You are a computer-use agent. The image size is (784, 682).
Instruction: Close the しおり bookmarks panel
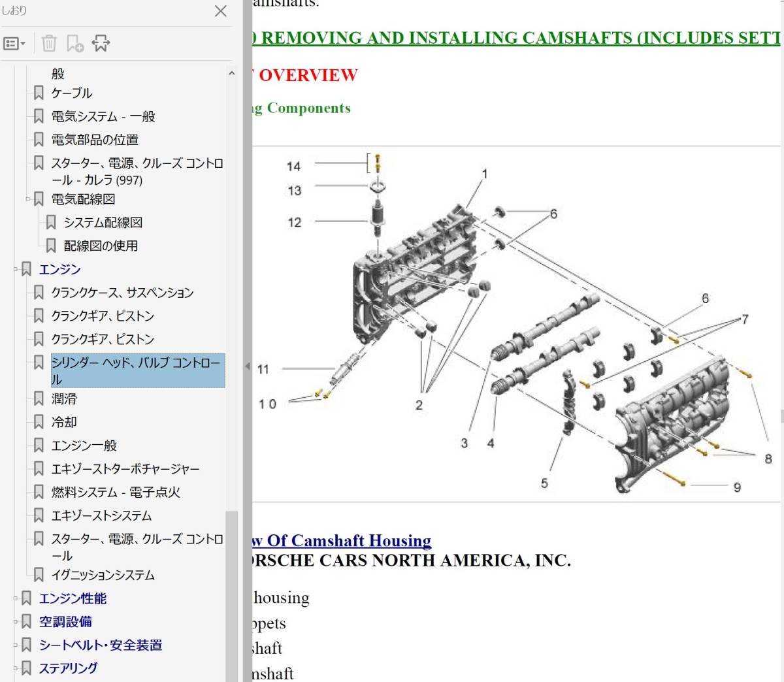pyautogui.click(x=221, y=11)
